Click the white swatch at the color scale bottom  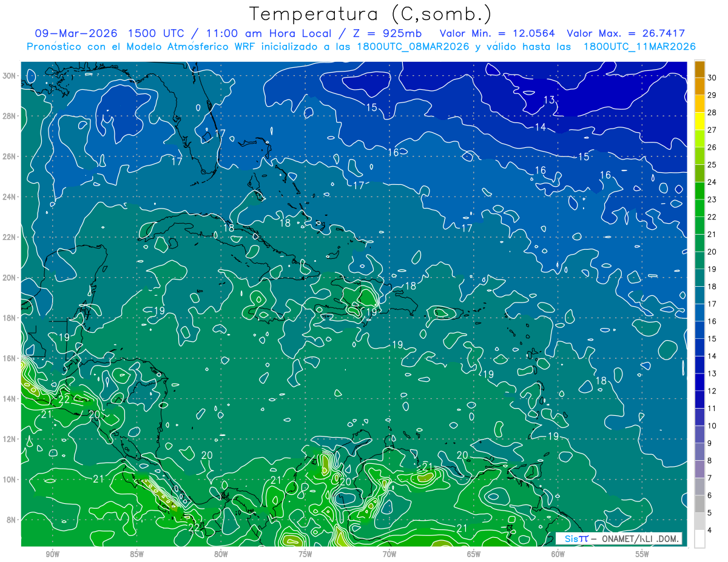coord(699,538)
